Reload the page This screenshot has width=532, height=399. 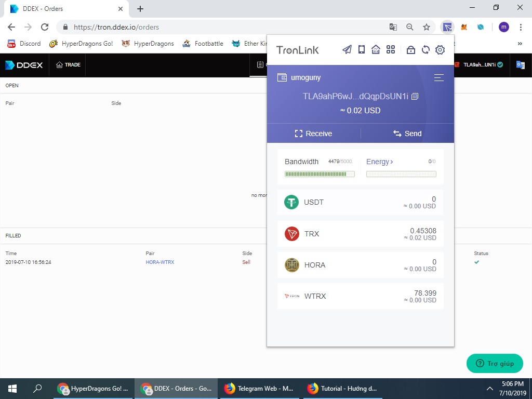pos(45,27)
